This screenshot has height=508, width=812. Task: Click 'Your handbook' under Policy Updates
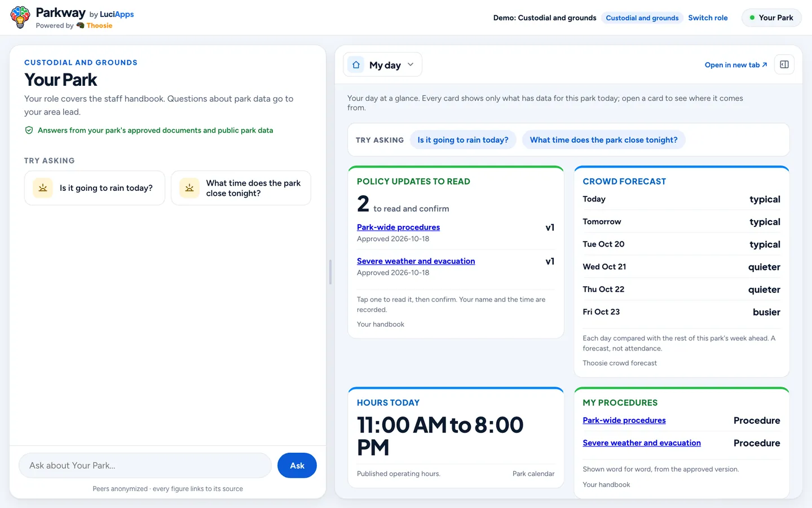point(381,325)
